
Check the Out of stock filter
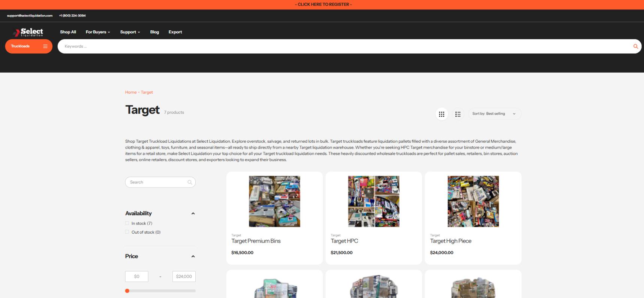click(x=127, y=232)
